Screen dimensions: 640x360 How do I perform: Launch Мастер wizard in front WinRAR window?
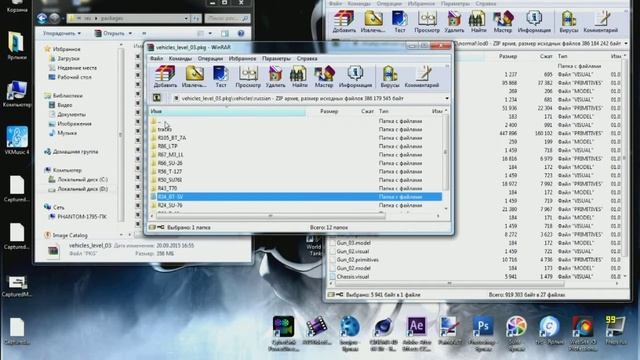[324, 76]
